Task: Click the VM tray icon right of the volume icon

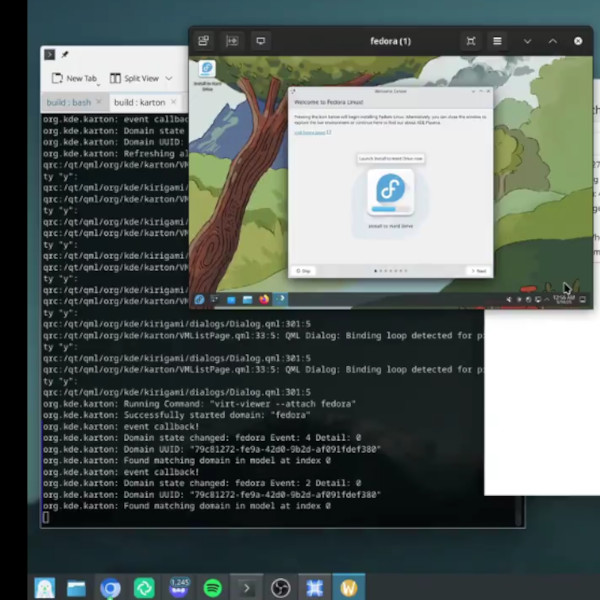Action: point(519,300)
